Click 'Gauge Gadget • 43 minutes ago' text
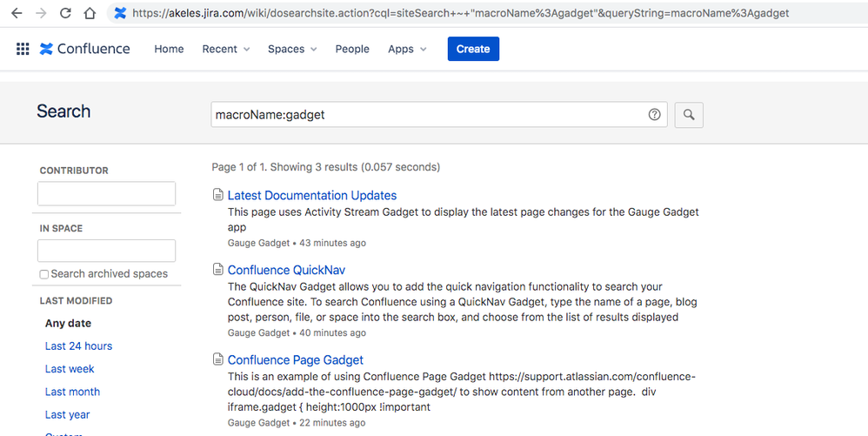The width and height of the screenshot is (868, 436). (x=297, y=243)
